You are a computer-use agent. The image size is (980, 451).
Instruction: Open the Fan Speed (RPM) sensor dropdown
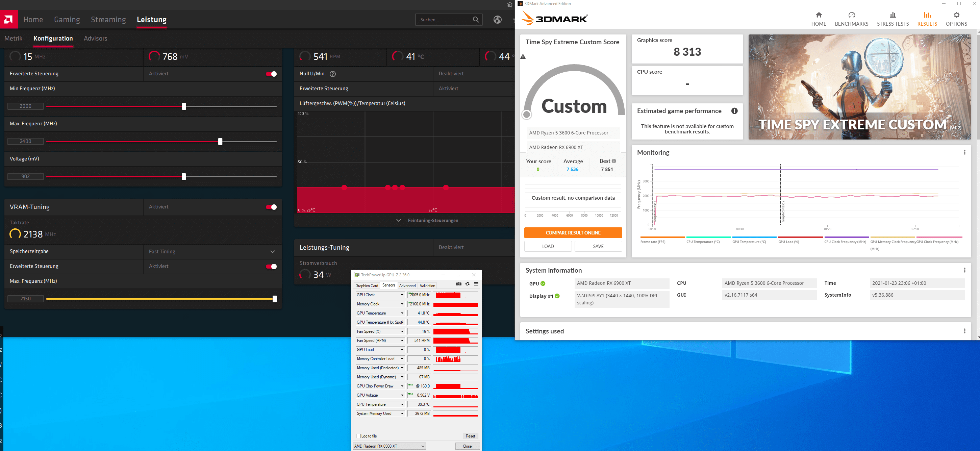coord(402,341)
